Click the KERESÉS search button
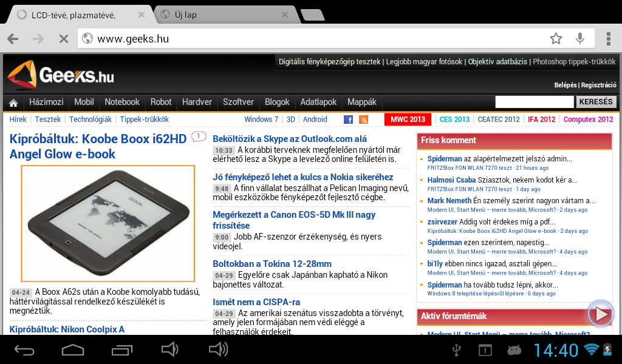 [596, 102]
